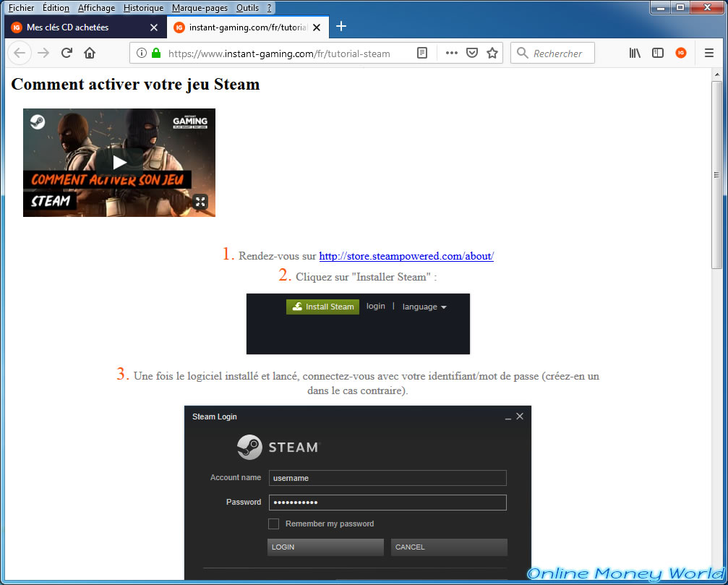Expand the video to fullscreen
Image resolution: width=728 pixels, height=585 pixels.
200,202
